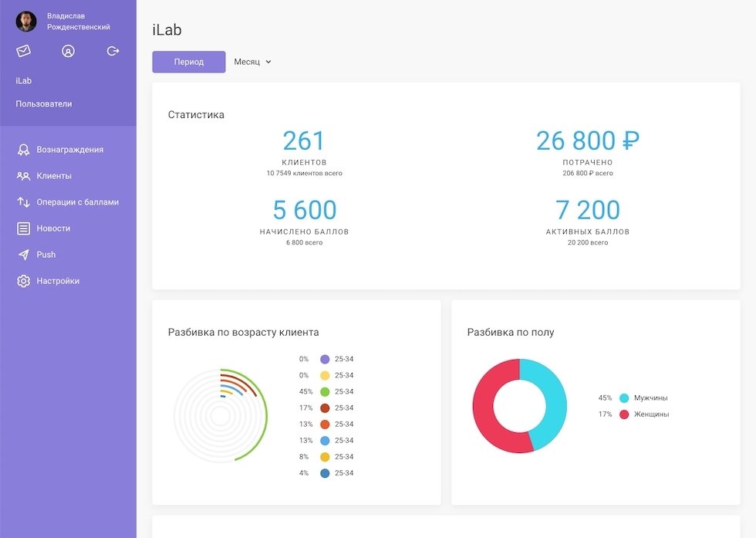Click the yellow 8% legend swatch
Screen dimensions: 756x538
pos(325,457)
